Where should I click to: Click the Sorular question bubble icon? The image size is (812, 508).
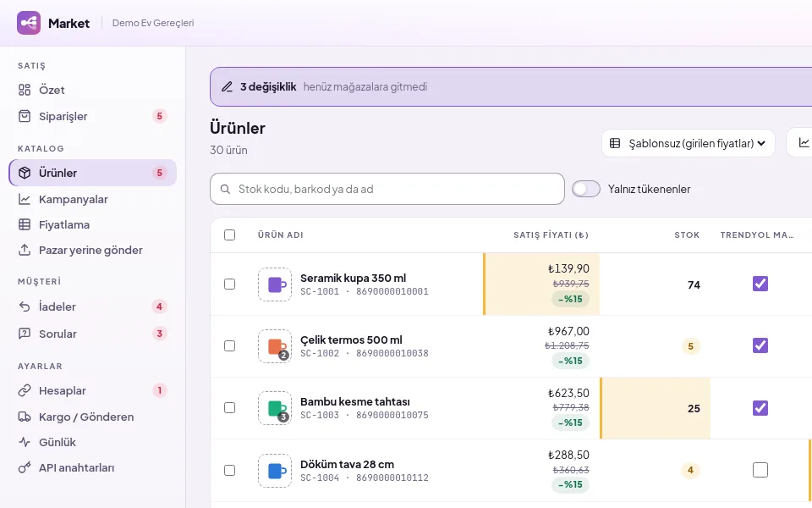tap(25, 334)
